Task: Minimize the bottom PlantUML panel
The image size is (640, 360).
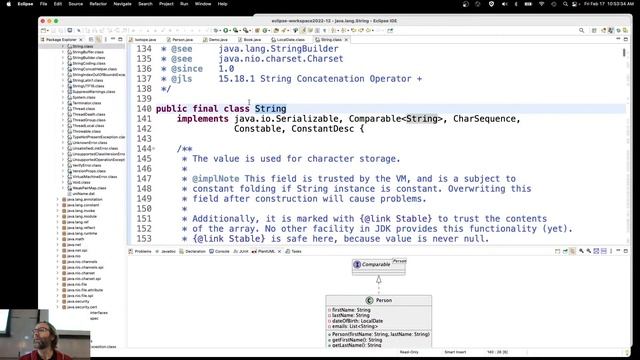Action: click(x=618, y=251)
